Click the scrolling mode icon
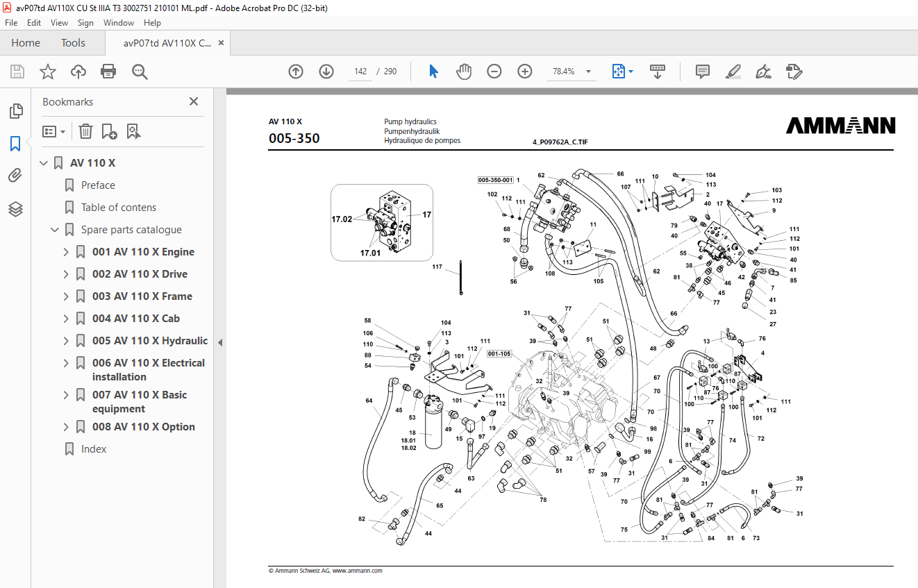The width and height of the screenshot is (918, 588). [x=657, y=72]
